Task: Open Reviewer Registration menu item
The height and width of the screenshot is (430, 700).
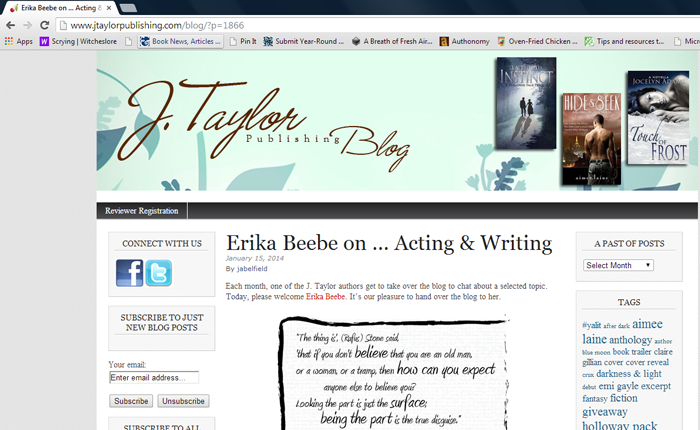Action: [x=141, y=211]
